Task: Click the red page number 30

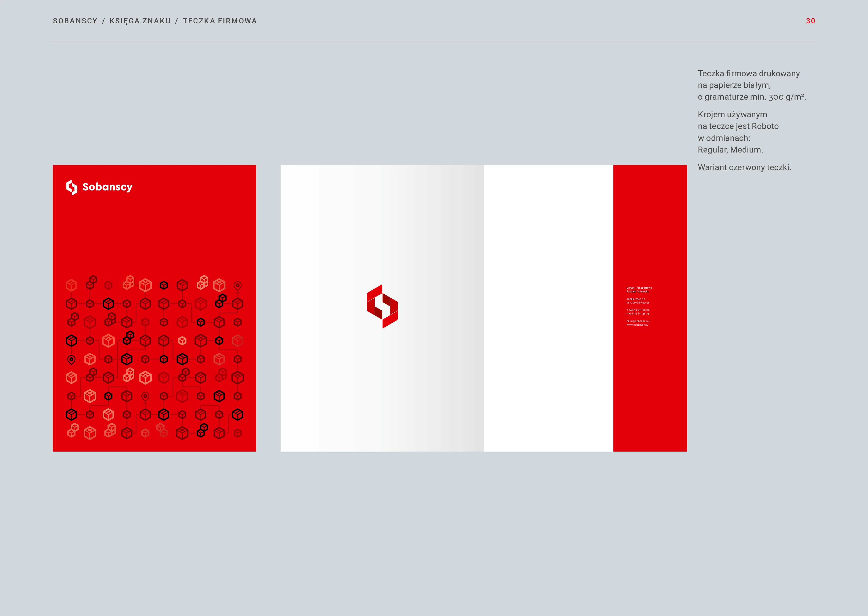Action: pyautogui.click(x=810, y=21)
